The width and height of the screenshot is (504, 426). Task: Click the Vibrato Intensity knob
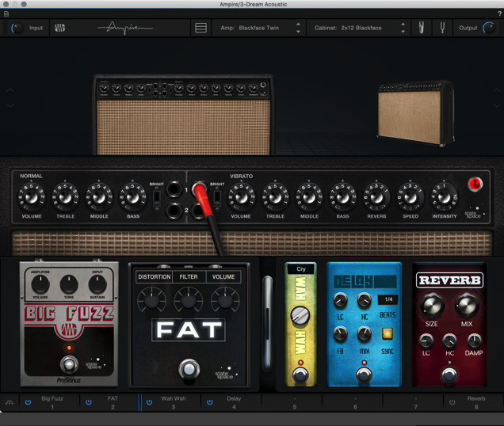(445, 197)
